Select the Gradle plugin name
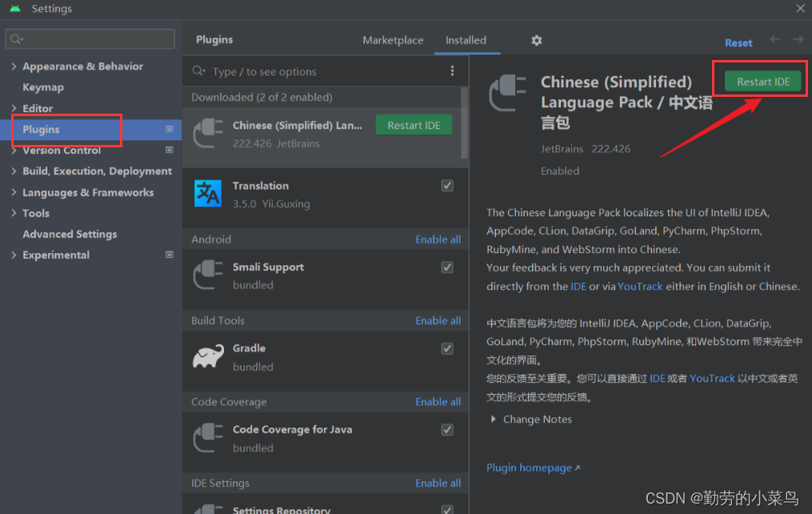812x514 pixels. 249,348
